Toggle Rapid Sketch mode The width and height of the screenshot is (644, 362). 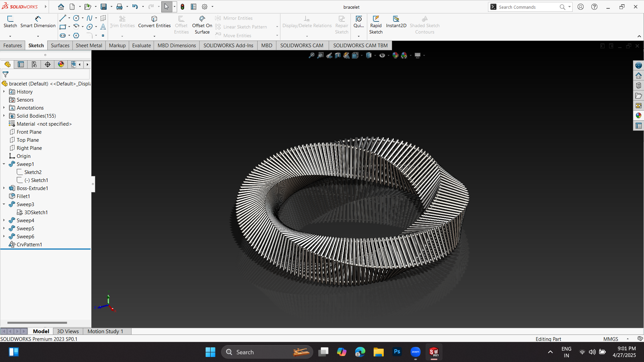tap(376, 25)
